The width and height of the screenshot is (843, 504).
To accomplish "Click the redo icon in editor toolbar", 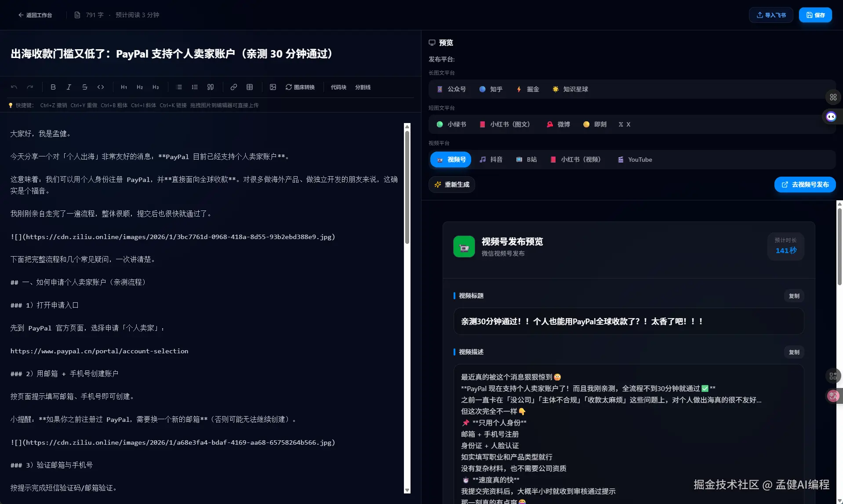I will [30, 87].
